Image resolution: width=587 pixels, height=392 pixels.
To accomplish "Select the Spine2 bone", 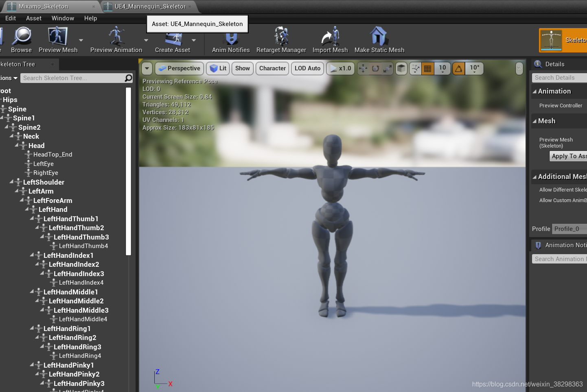I will click(x=29, y=127).
